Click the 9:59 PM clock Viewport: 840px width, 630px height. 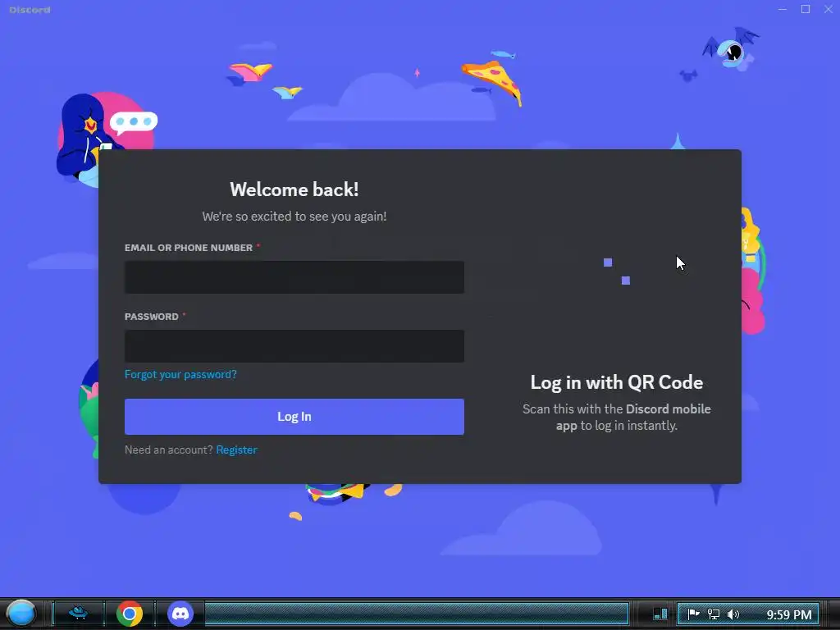[x=788, y=615]
